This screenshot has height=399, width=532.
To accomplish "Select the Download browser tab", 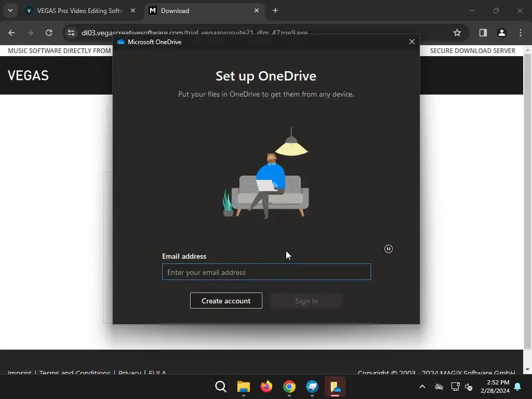I will pyautogui.click(x=203, y=11).
